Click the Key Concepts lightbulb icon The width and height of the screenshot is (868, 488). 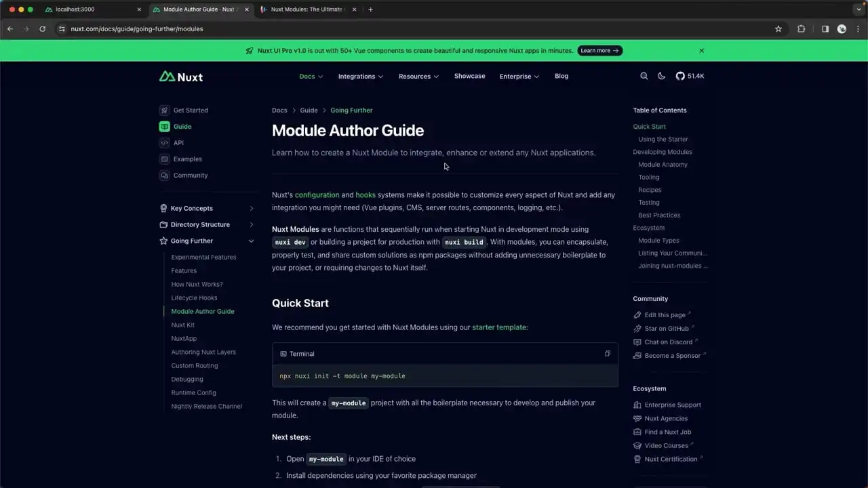(163, 208)
